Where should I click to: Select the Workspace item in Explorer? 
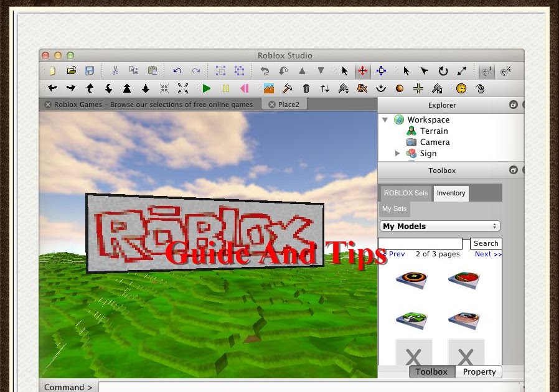pyautogui.click(x=428, y=119)
